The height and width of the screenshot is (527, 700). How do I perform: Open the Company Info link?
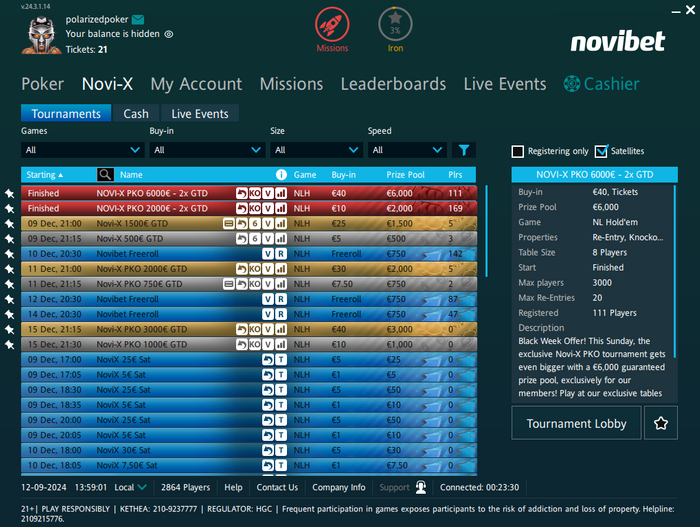tap(338, 487)
